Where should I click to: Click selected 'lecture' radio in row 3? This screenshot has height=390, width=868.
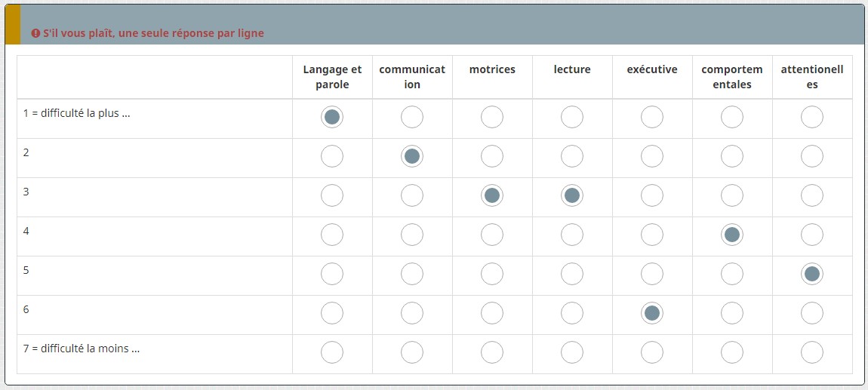(572, 195)
